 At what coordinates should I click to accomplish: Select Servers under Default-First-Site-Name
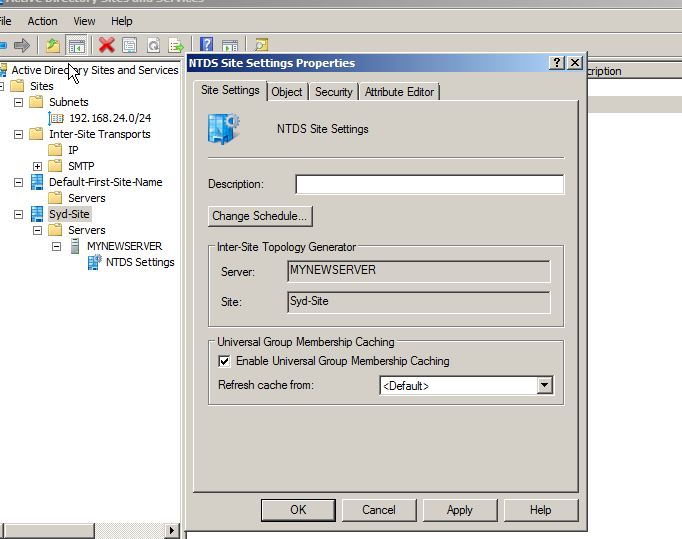coord(87,198)
